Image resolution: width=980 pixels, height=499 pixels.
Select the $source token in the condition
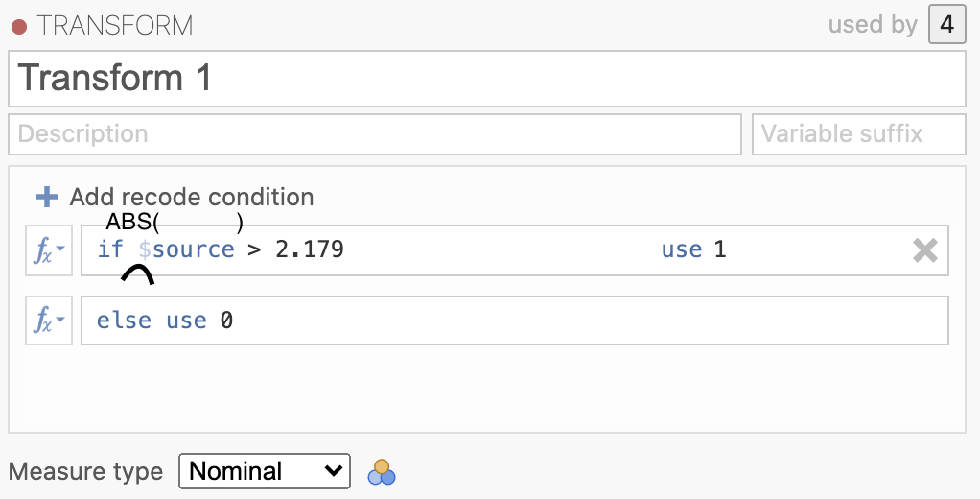point(186,249)
